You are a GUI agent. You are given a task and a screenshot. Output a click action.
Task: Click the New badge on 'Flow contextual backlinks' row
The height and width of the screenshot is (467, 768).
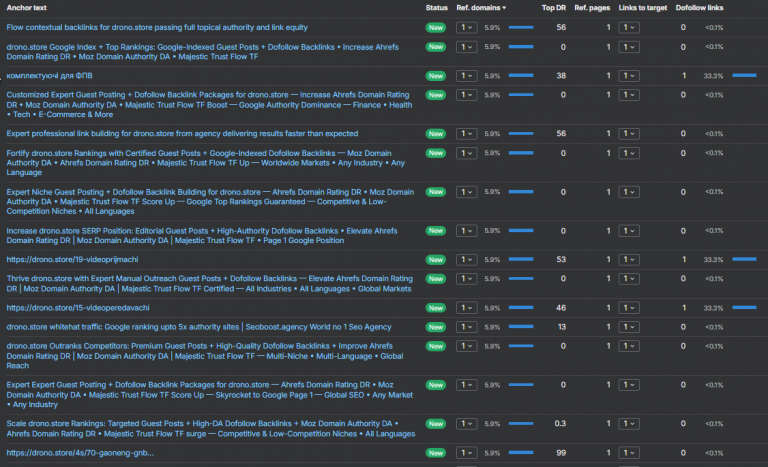point(435,27)
